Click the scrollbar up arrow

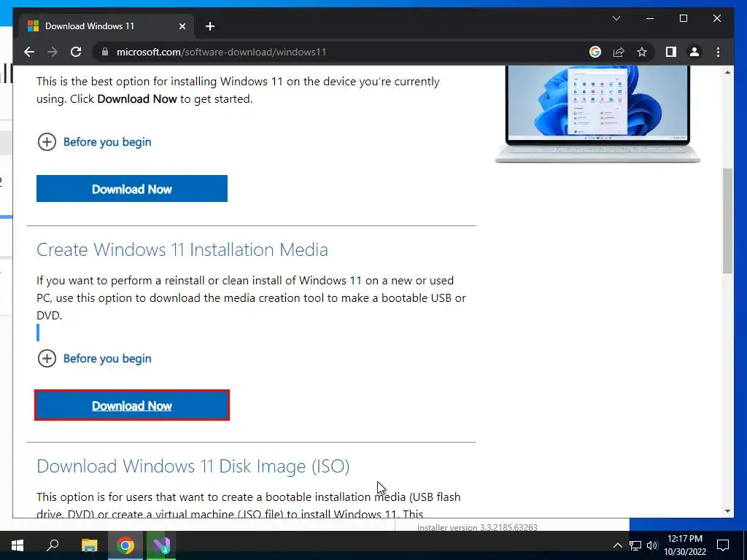[x=727, y=72]
